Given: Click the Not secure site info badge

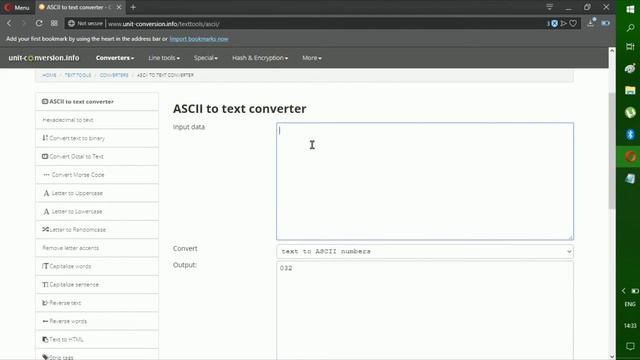Looking at the screenshot, I should [x=85, y=24].
